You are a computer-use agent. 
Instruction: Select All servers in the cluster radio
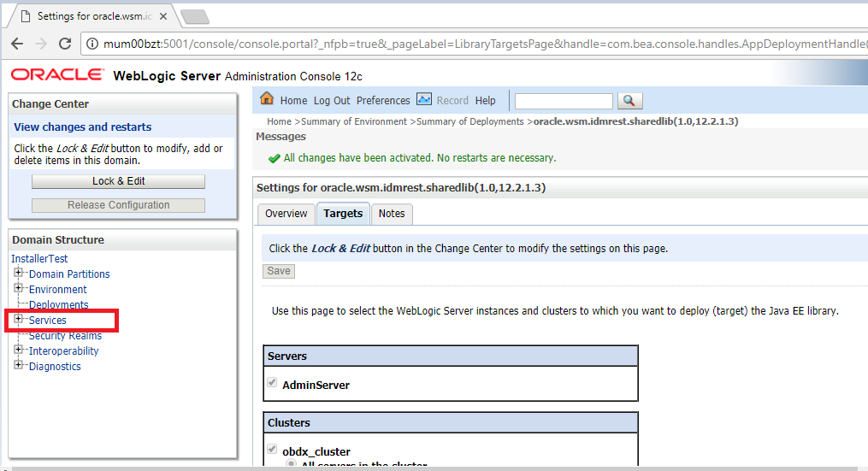point(291,464)
